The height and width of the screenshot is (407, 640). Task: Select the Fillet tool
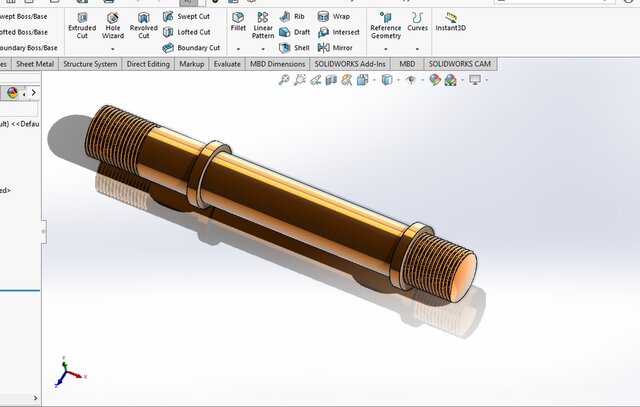pyautogui.click(x=238, y=22)
